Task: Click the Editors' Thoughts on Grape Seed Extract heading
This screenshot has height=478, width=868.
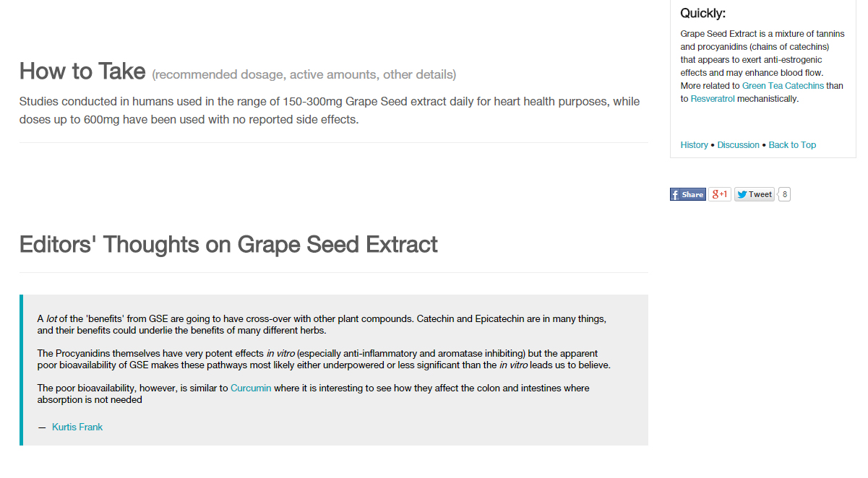Action: (x=228, y=244)
